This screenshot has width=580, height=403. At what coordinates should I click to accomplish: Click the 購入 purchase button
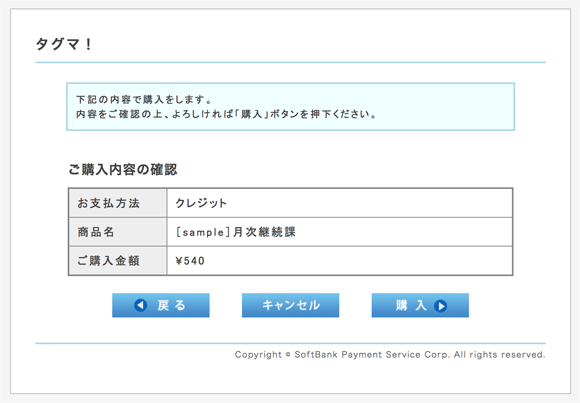[x=420, y=305]
